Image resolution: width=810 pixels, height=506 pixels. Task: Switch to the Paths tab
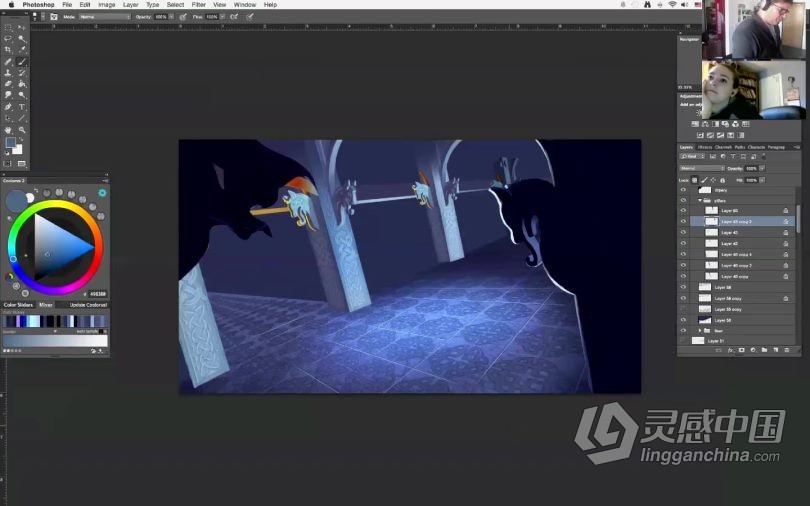739,147
